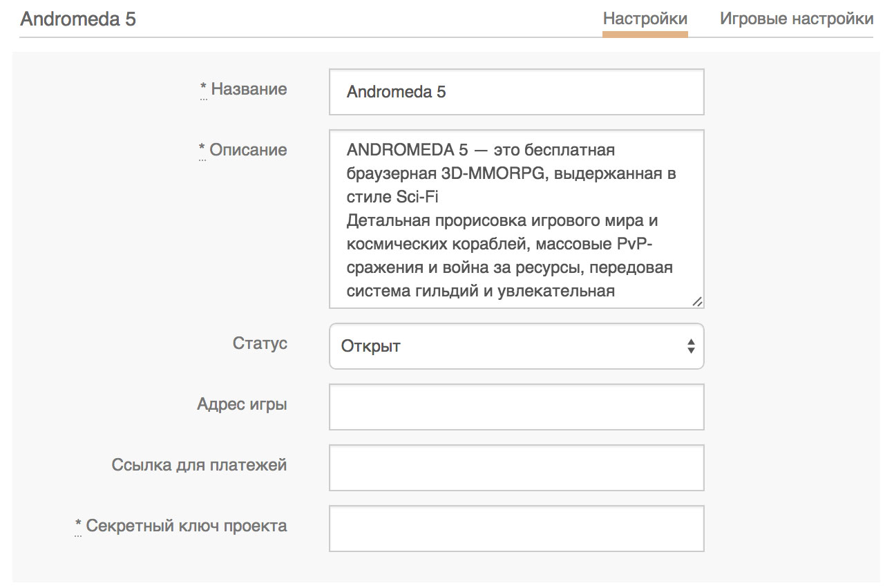Click the Andromeda 5 page heading

[78, 19]
